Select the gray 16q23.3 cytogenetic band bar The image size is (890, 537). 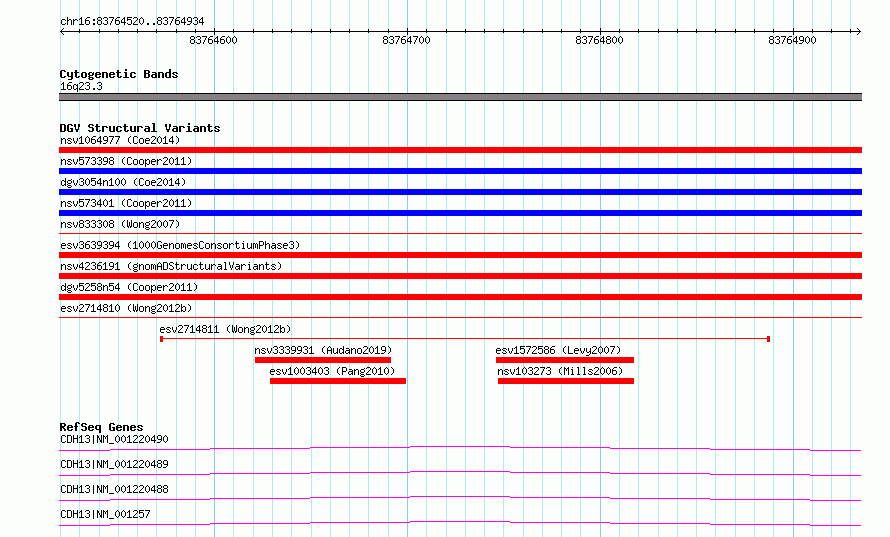point(460,97)
